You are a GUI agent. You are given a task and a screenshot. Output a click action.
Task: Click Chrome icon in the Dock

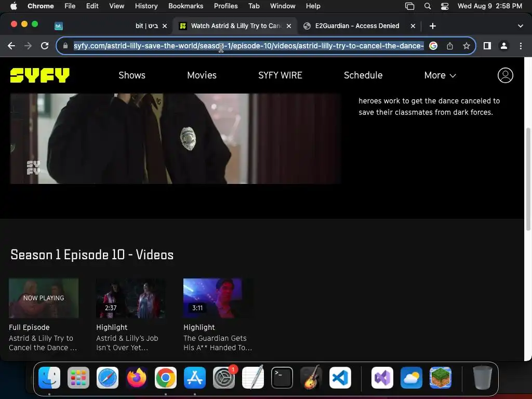point(166,378)
